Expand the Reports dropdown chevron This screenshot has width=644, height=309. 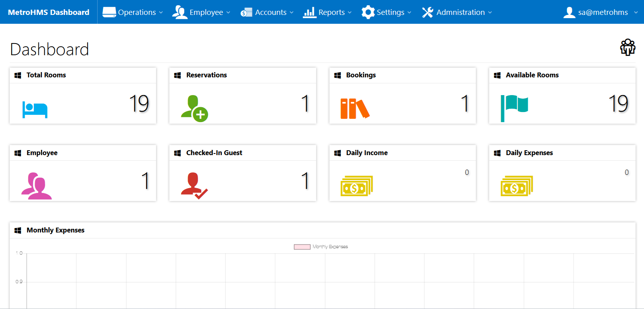point(350,12)
